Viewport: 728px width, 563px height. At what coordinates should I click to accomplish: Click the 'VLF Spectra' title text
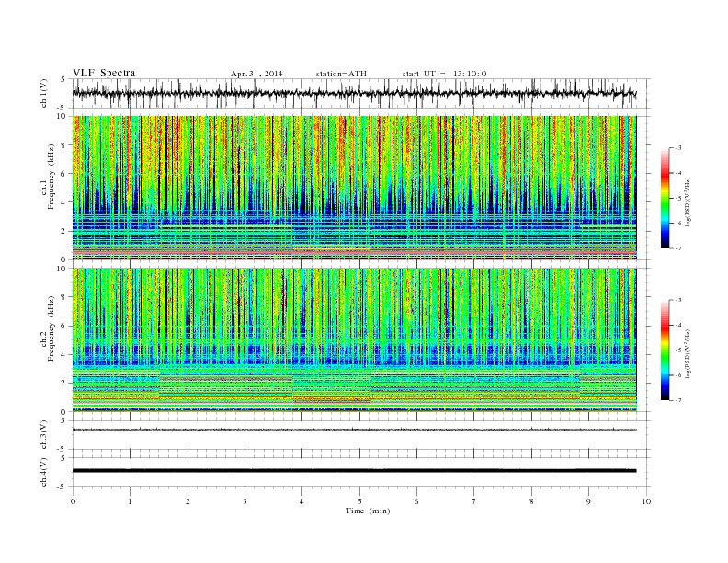pos(104,73)
